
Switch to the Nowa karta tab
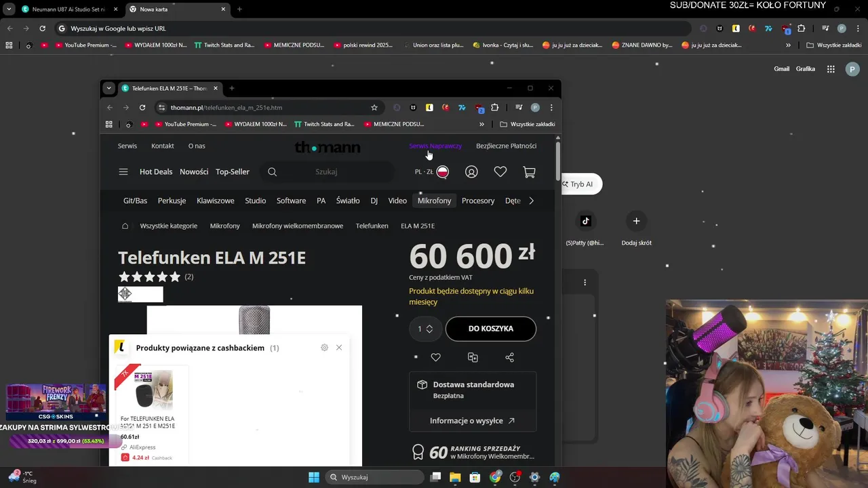point(178,9)
